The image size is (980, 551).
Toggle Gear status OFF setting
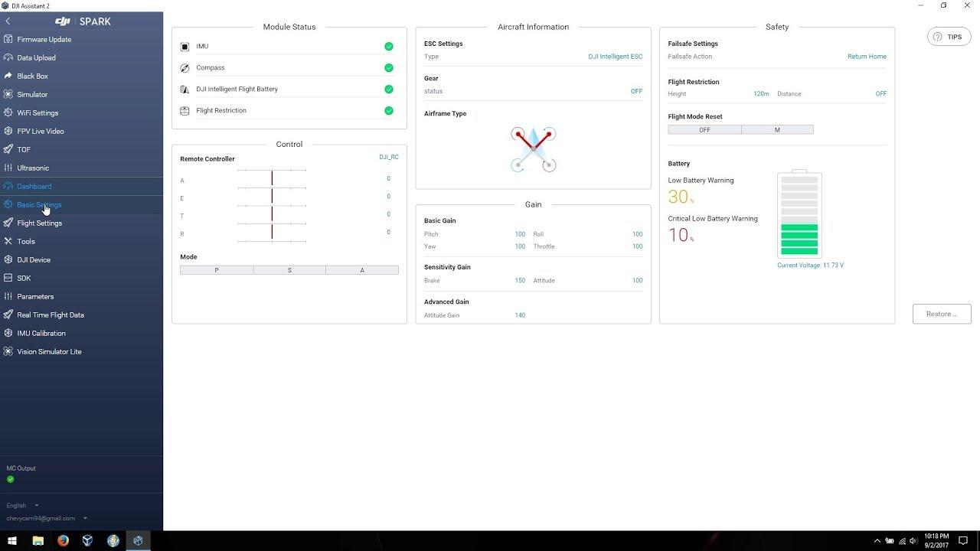pos(636,91)
